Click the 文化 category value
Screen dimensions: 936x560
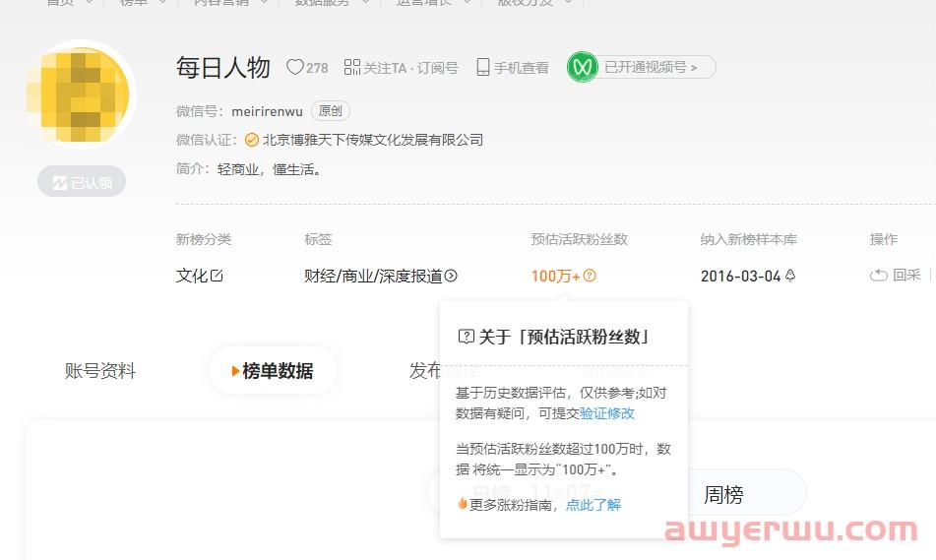(x=192, y=276)
